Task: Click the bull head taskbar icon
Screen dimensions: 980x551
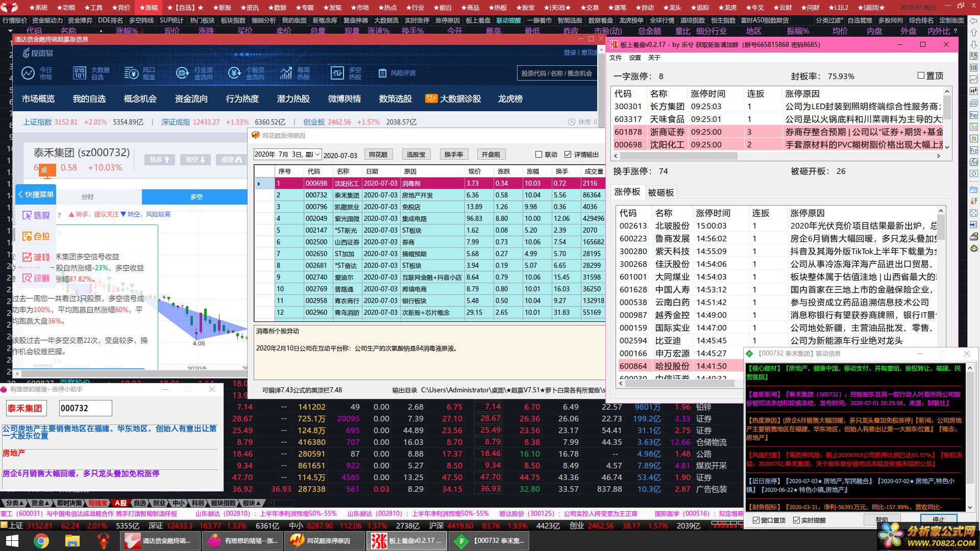Action: (x=104, y=540)
